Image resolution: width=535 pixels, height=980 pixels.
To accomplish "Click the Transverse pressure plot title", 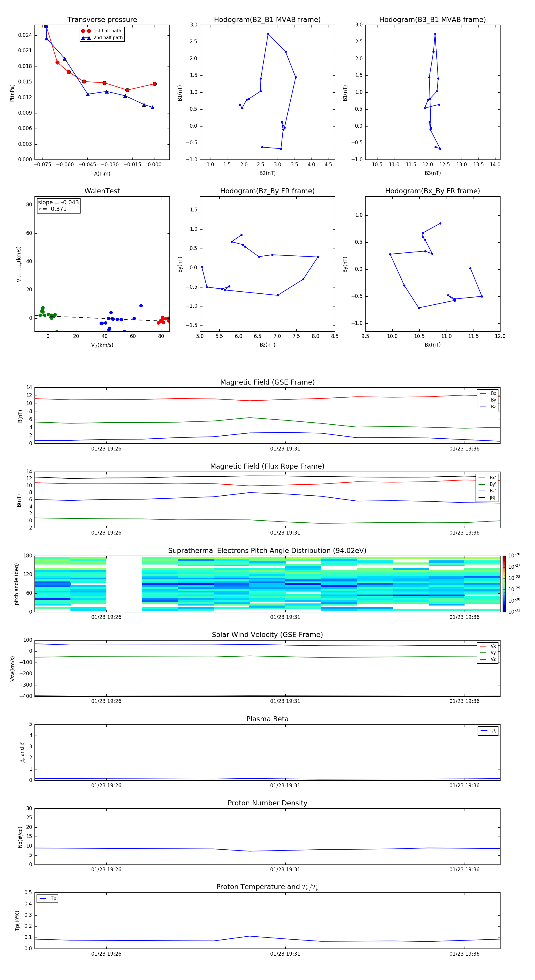I will [102, 20].
